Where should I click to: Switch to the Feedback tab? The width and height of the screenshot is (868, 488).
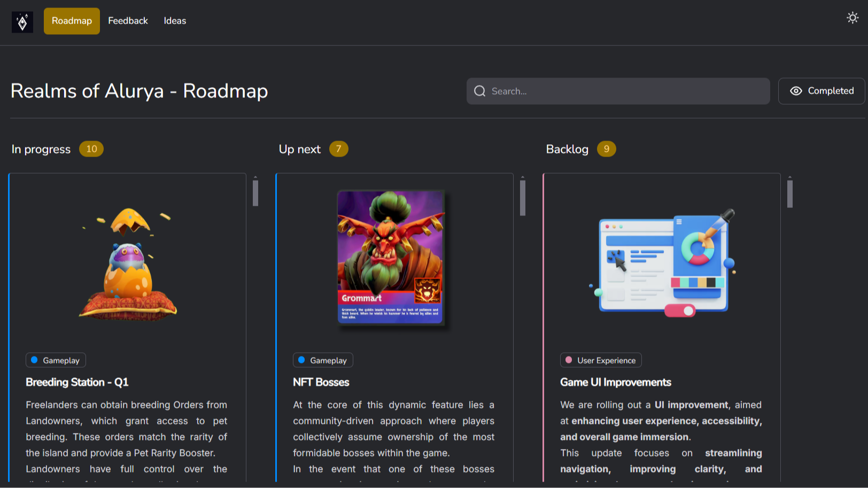[128, 21]
